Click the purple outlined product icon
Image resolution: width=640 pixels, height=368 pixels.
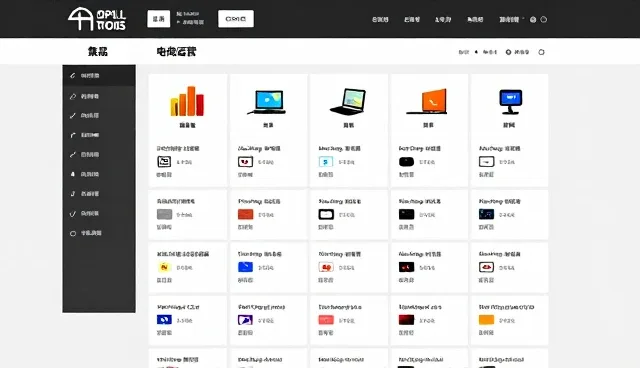click(x=245, y=320)
